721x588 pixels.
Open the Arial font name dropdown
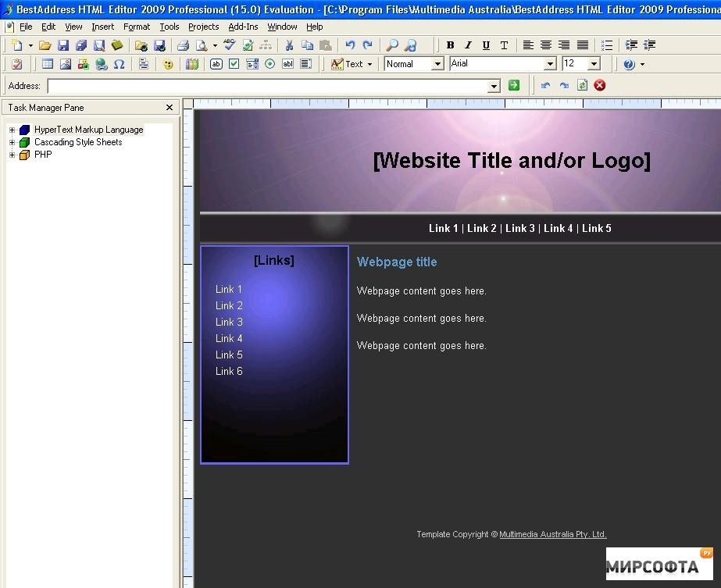point(550,64)
